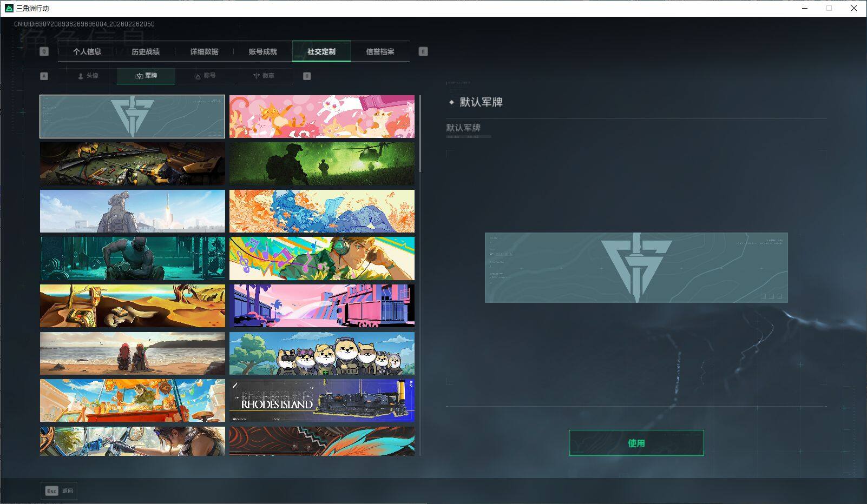Select the pink cats dog tag
Image resolution: width=867 pixels, height=504 pixels.
point(322,116)
